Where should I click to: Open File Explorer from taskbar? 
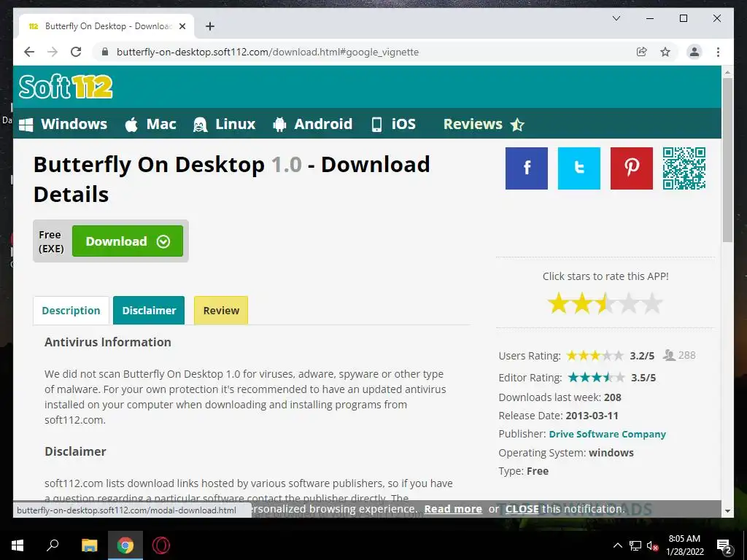(89, 545)
